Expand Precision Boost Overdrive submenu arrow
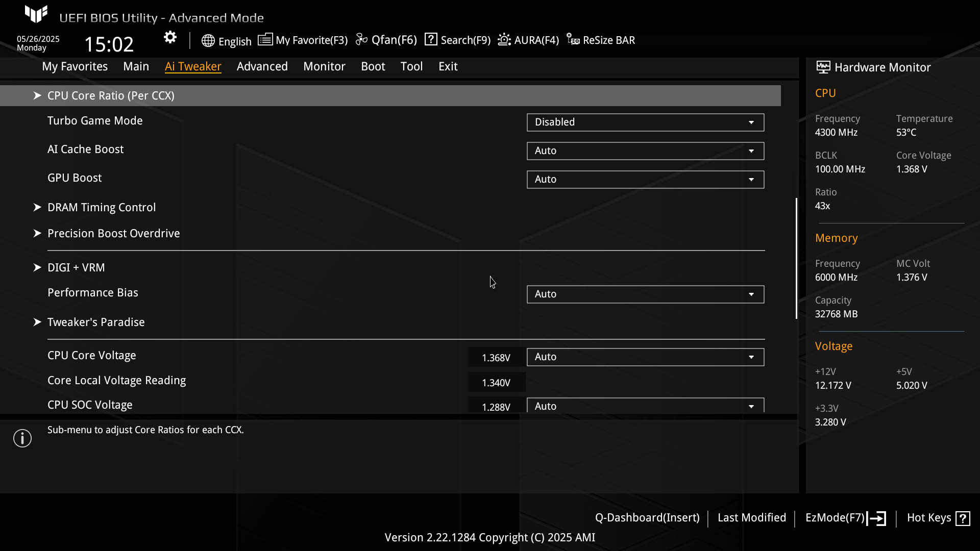The width and height of the screenshot is (980, 551). click(x=37, y=233)
